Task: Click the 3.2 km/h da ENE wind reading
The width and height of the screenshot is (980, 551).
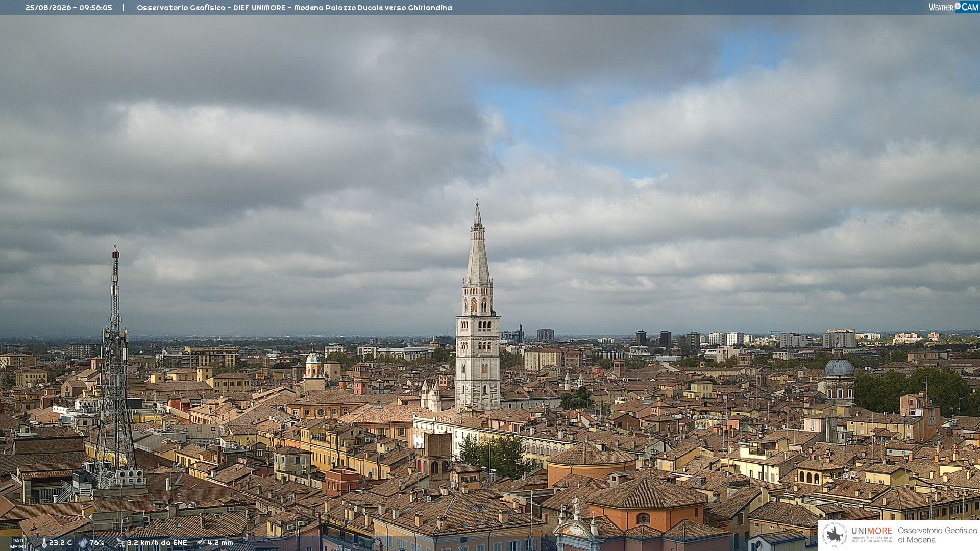Action: (x=157, y=543)
